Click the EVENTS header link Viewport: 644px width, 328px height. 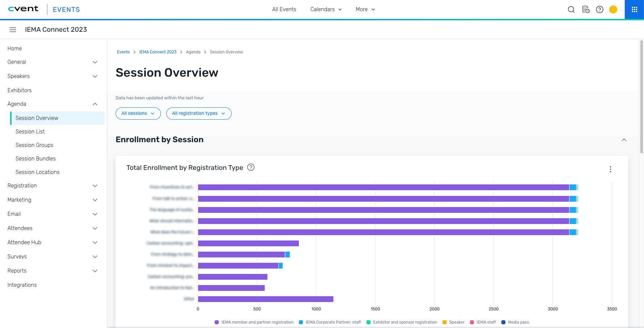tap(66, 9)
